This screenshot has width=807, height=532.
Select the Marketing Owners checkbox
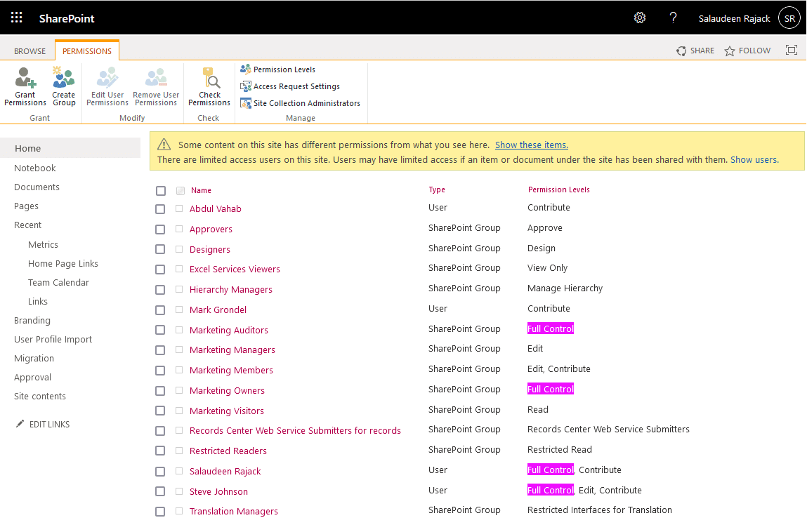click(160, 390)
